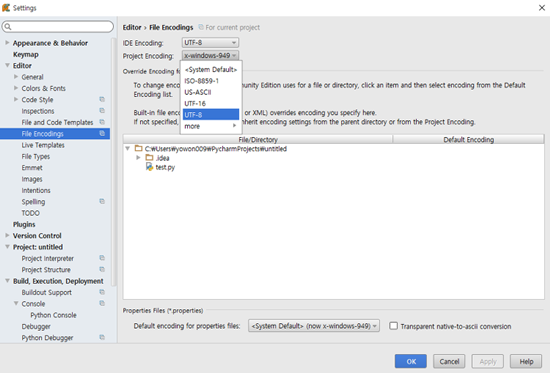
Task: Click the project-level icon next to Console
Action: [102, 303]
